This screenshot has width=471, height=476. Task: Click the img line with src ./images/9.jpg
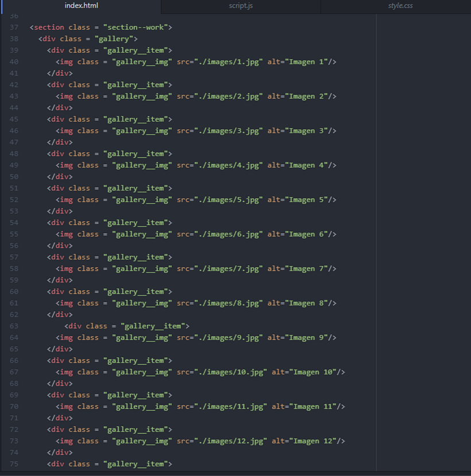pos(196,338)
